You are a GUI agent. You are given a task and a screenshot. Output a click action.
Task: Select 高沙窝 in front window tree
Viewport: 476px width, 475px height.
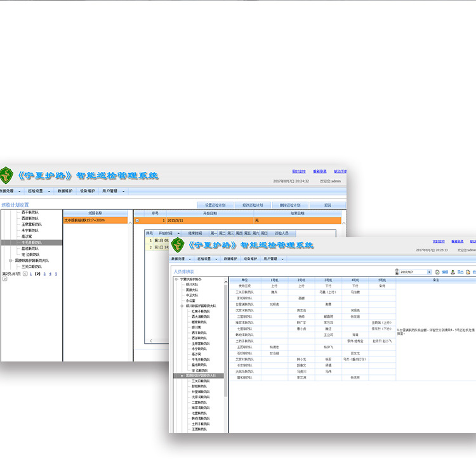[x=196, y=355]
